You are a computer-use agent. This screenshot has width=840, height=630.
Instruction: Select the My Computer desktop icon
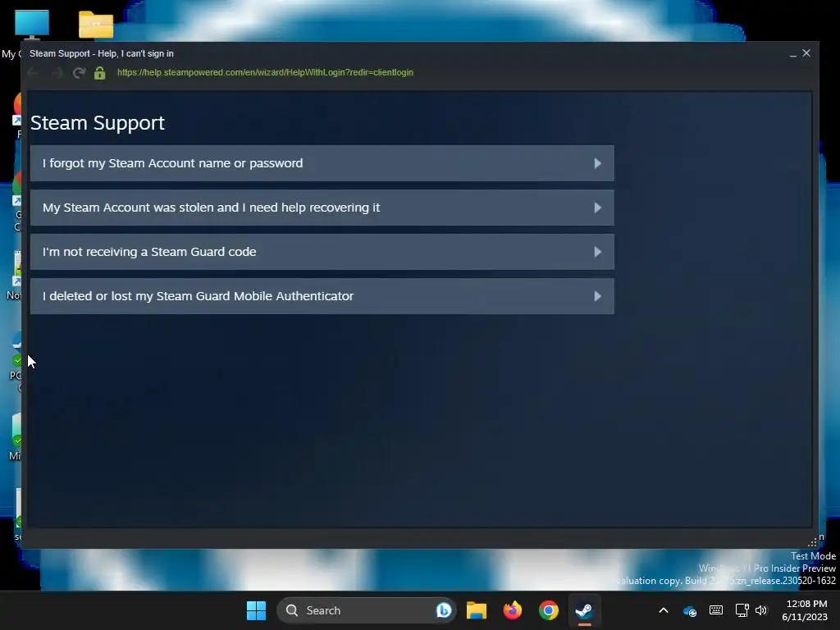point(32,25)
